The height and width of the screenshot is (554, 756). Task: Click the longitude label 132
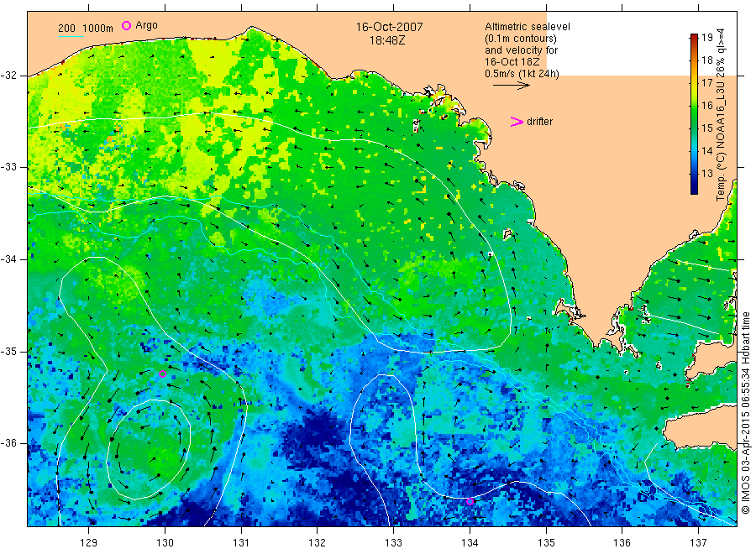coord(318,543)
